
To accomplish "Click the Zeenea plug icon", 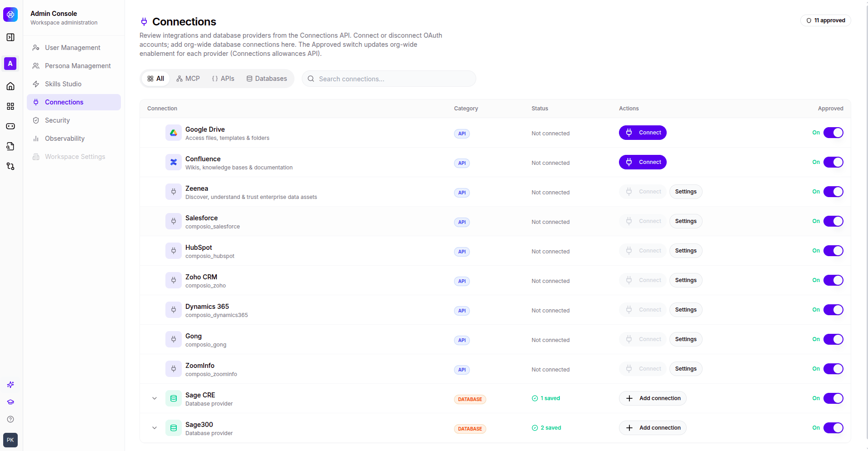I will click(174, 192).
